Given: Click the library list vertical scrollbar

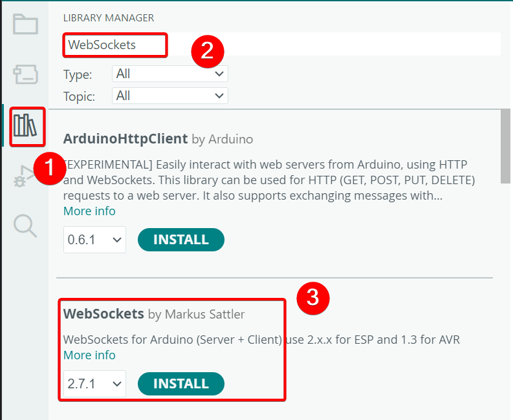Looking at the screenshot, I should click(507, 149).
